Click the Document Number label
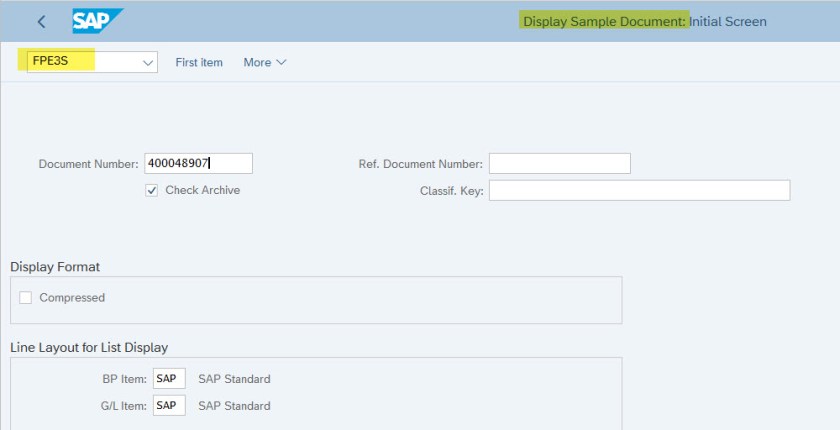This screenshot has width=840, height=430. [x=88, y=164]
